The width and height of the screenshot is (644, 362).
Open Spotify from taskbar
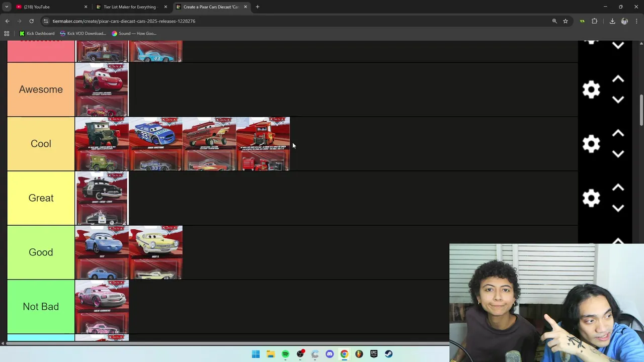coord(285,354)
